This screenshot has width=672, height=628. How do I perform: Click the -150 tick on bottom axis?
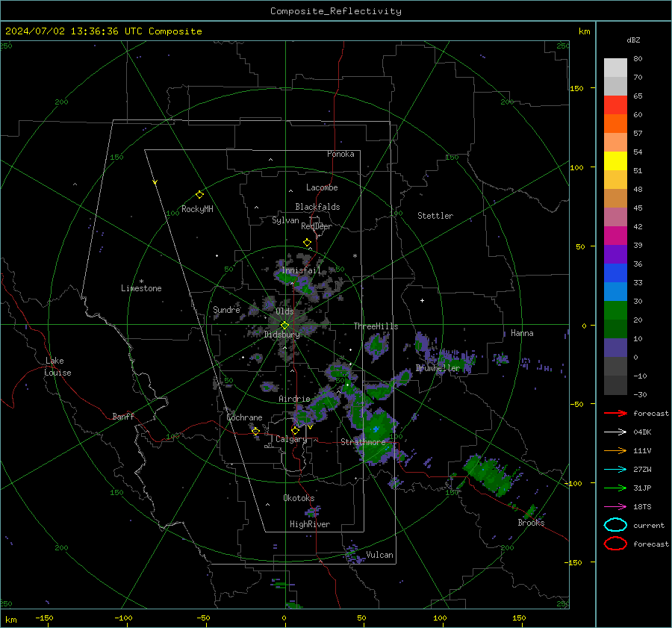[x=45, y=618]
